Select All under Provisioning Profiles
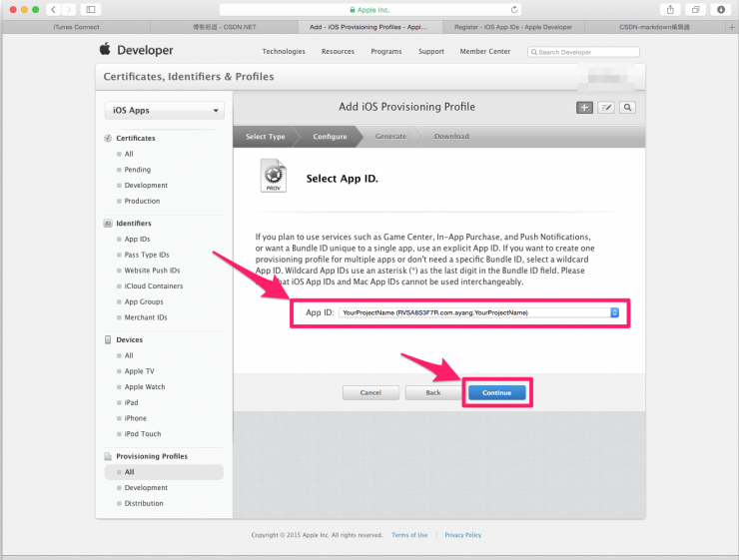The width and height of the screenshot is (739, 560). click(x=164, y=472)
